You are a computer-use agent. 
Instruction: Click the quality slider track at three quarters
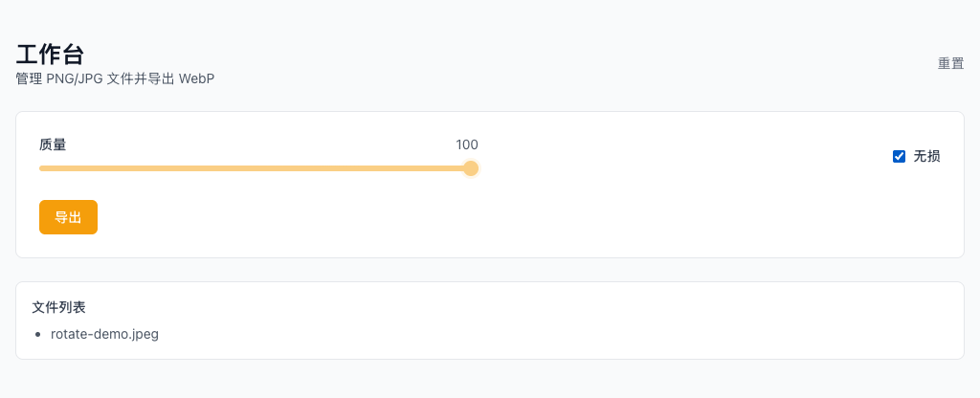pos(364,168)
